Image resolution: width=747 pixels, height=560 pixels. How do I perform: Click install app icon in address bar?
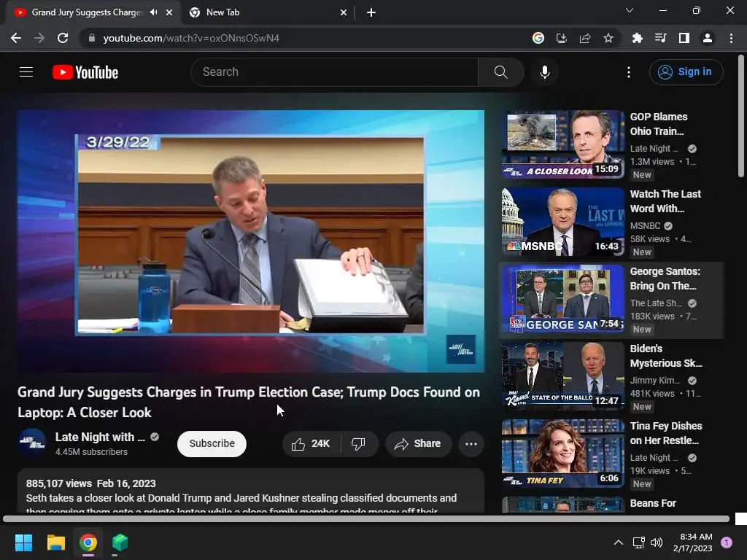[561, 38]
